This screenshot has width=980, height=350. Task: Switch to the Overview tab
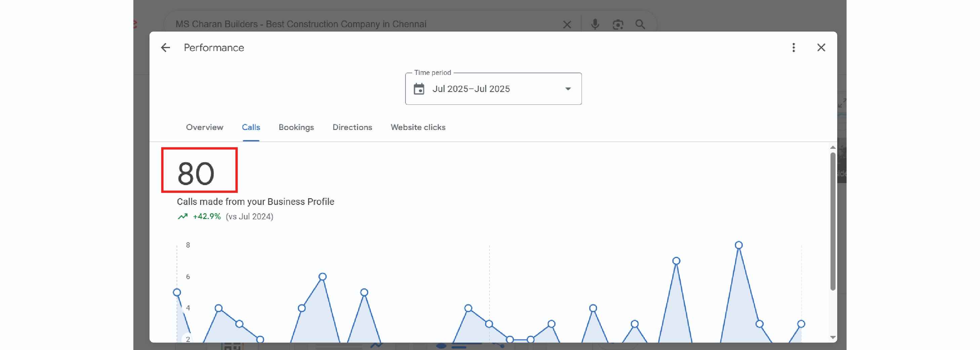coord(204,127)
